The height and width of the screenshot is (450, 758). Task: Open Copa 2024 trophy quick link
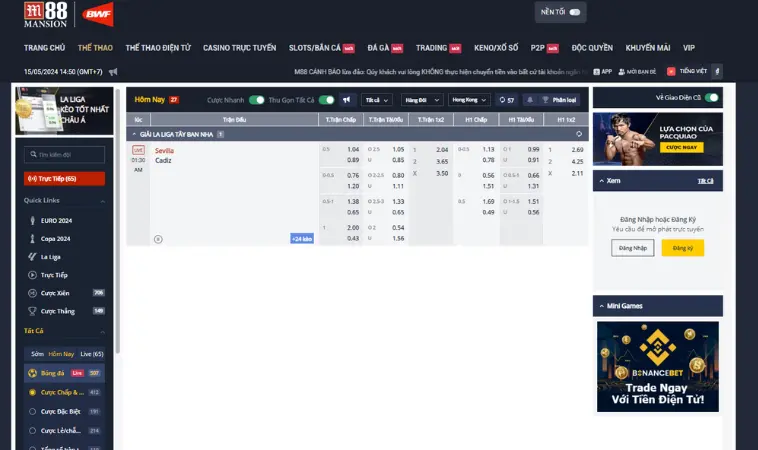click(x=57, y=238)
